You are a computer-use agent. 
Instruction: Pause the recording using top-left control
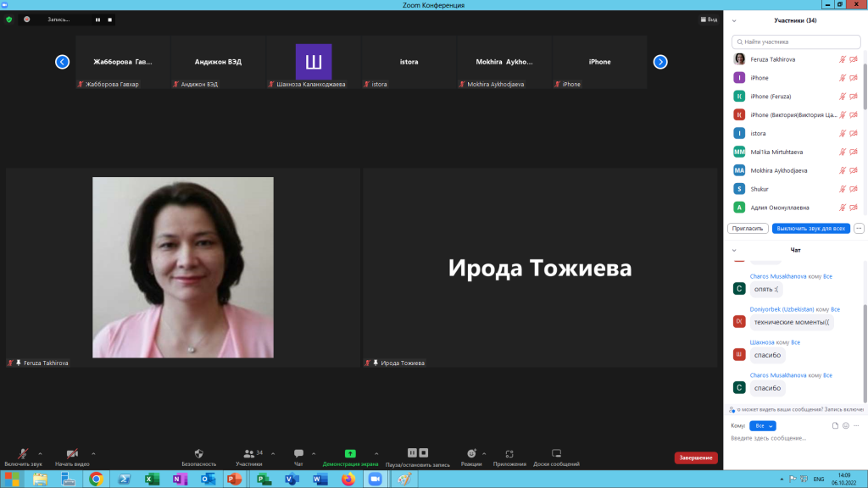pos(97,19)
